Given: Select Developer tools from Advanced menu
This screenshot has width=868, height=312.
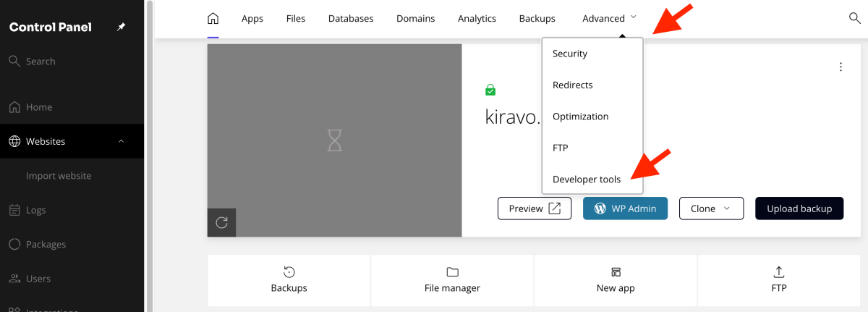Looking at the screenshot, I should (586, 180).
